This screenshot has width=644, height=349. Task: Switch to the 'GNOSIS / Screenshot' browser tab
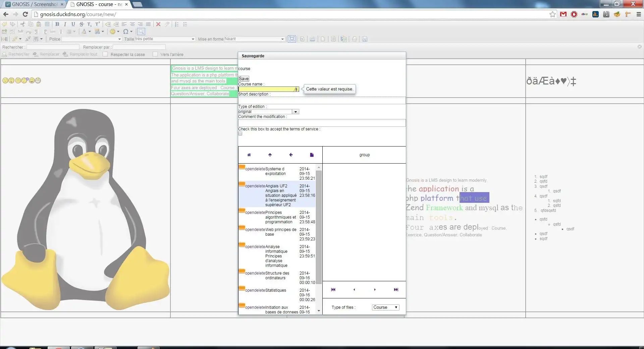[x=34, y=4]
